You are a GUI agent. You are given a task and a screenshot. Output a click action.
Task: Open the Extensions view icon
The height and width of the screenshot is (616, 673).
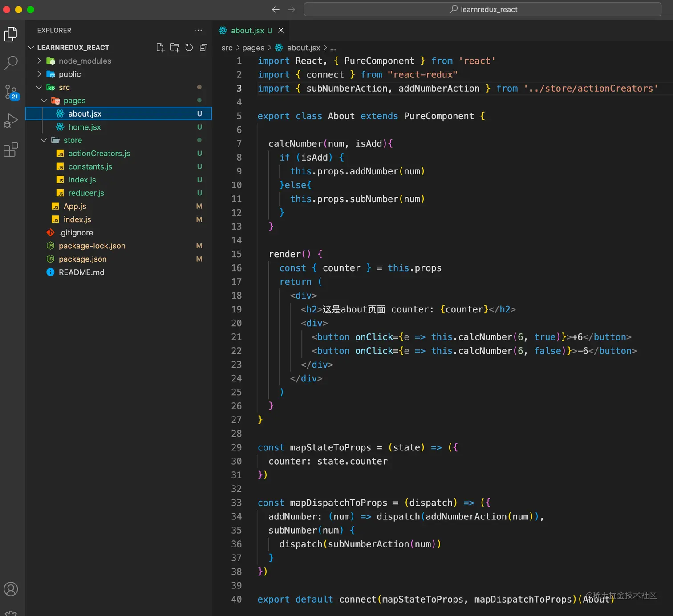pyautogui.click(x=11, y=150)
